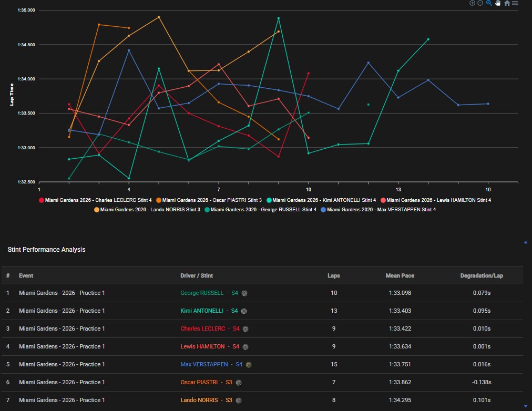
Task: Open Charles LECLERC - S4 stint link
Action: tap(210, 328)
